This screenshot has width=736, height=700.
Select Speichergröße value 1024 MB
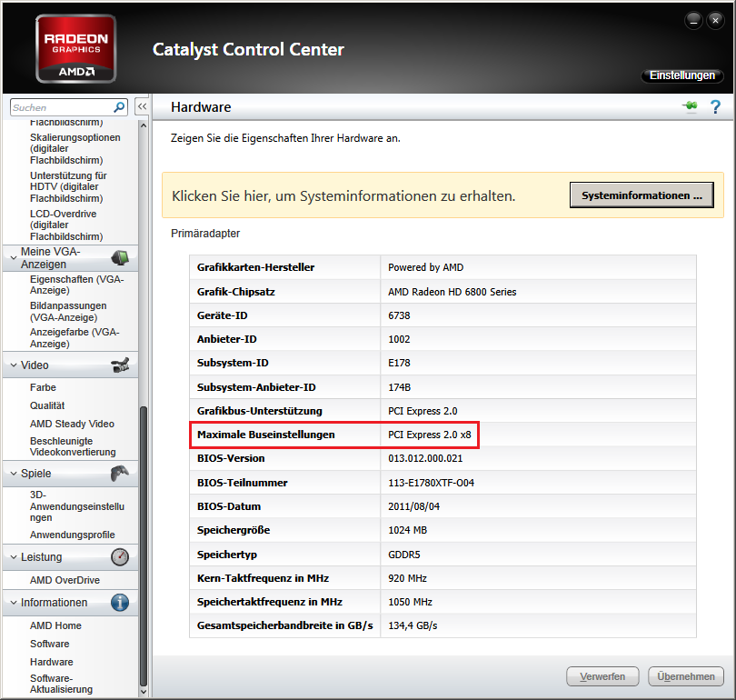(x=407, y=530)
